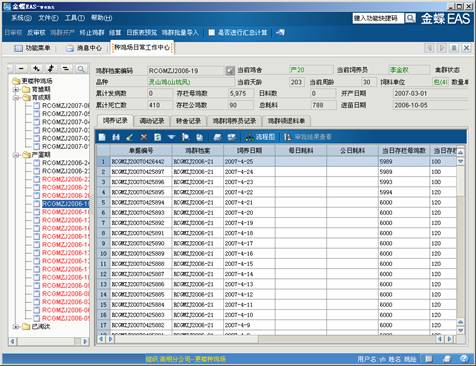
Task: Expand the 已淘汰 folder node
Action: 16,327
